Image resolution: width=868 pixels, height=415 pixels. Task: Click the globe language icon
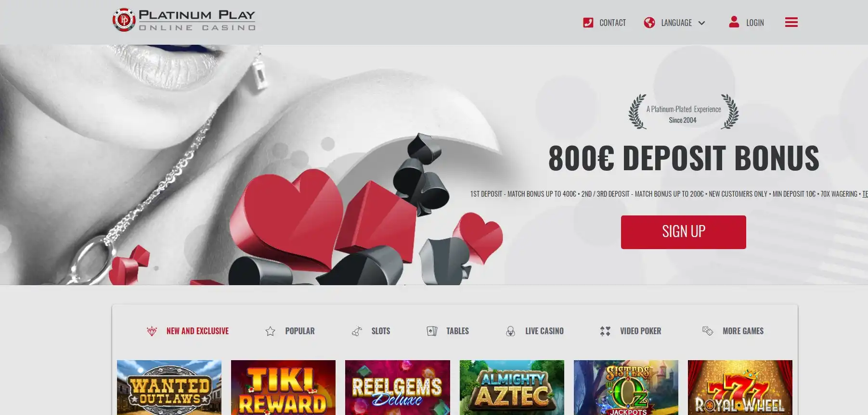coord(649,23)
